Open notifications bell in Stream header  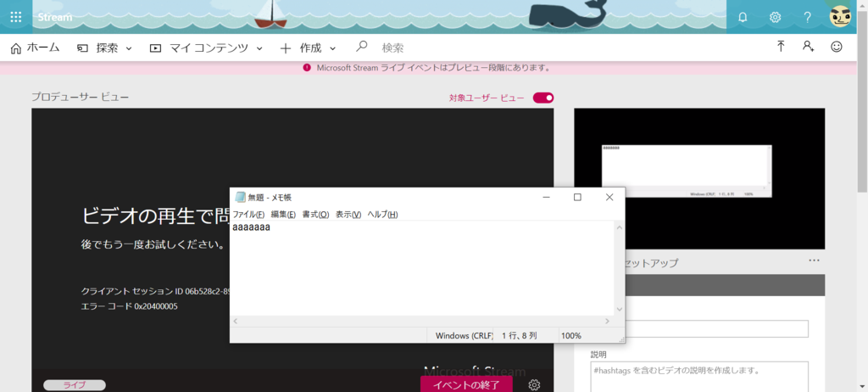click(x=743, y=17)
